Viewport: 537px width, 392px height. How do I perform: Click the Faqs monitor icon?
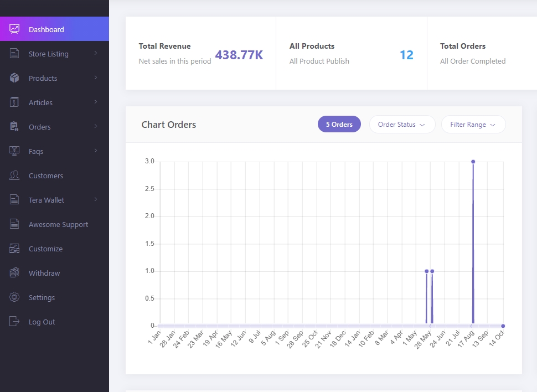tap(14, 151)
